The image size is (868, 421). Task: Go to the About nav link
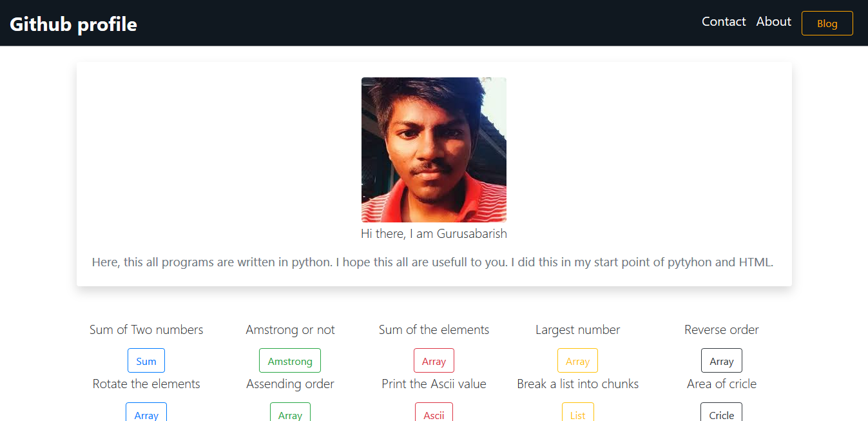coord(773,22)
